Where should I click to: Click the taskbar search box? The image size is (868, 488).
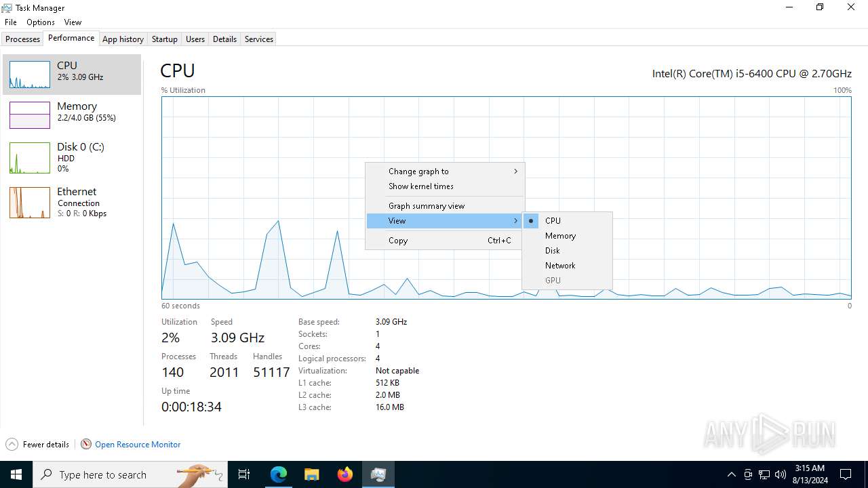(x=130, y=474)
